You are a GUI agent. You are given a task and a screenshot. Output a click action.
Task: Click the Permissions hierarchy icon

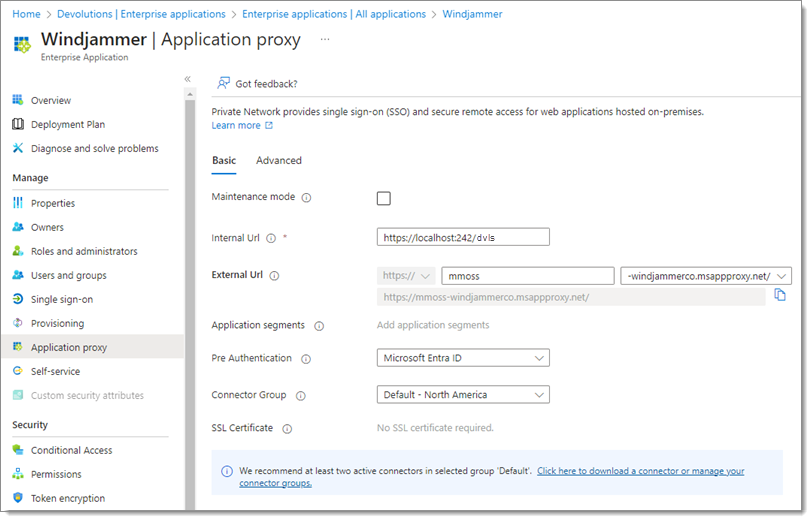18,473
